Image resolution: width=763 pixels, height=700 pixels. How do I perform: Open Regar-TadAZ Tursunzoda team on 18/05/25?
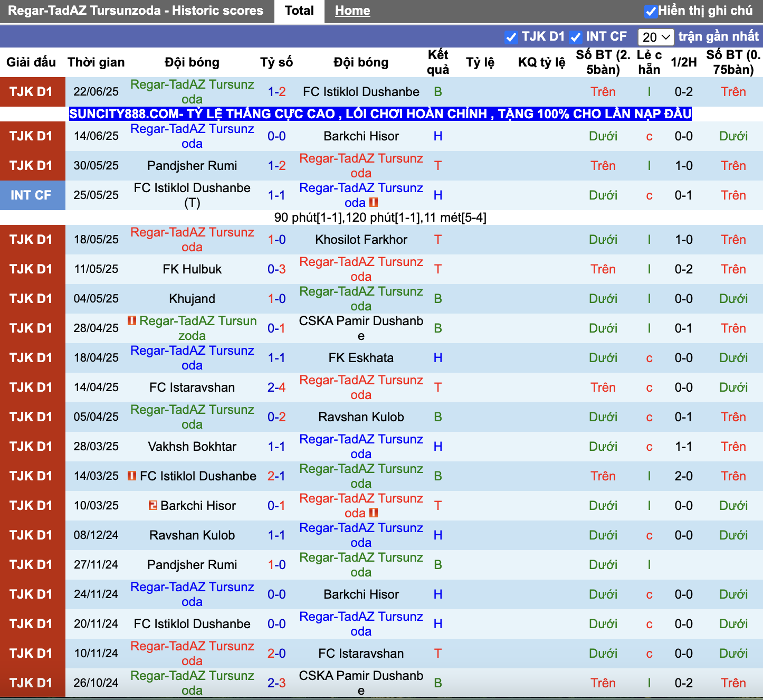(x=192, y=240)
